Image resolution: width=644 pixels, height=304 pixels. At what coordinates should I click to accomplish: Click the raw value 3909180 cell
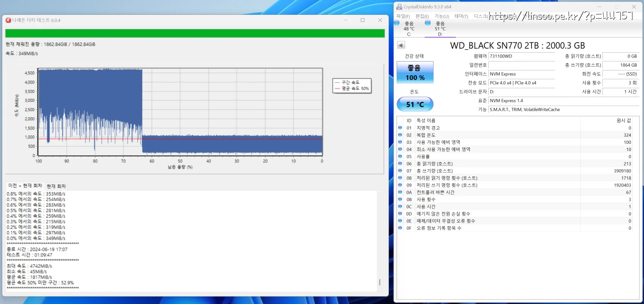click(x=622, y=171)
